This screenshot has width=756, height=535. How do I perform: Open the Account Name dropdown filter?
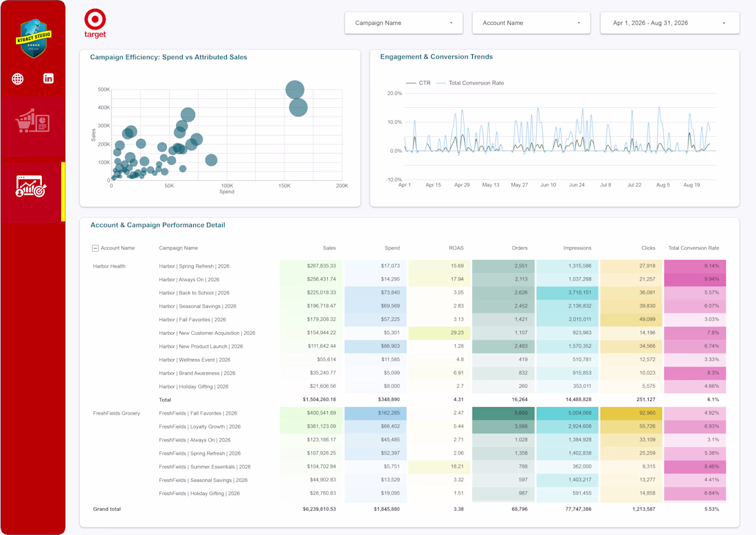click(x=531, y=23)
